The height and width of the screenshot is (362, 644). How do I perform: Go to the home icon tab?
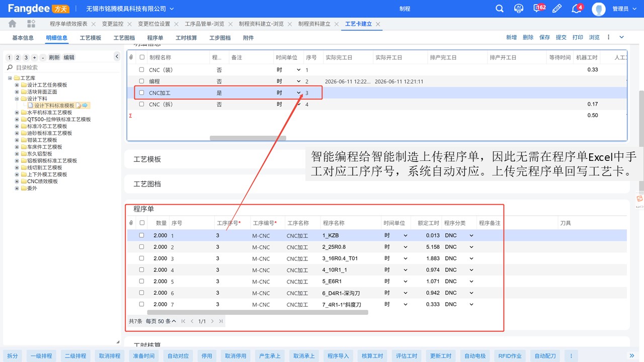(x=12, y=24)
